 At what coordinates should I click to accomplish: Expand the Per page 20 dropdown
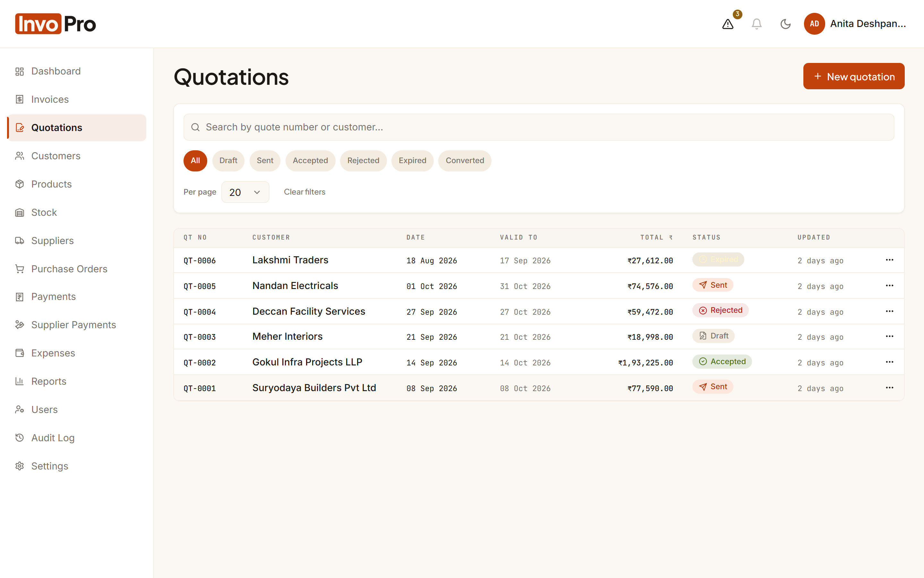point(245,192)
